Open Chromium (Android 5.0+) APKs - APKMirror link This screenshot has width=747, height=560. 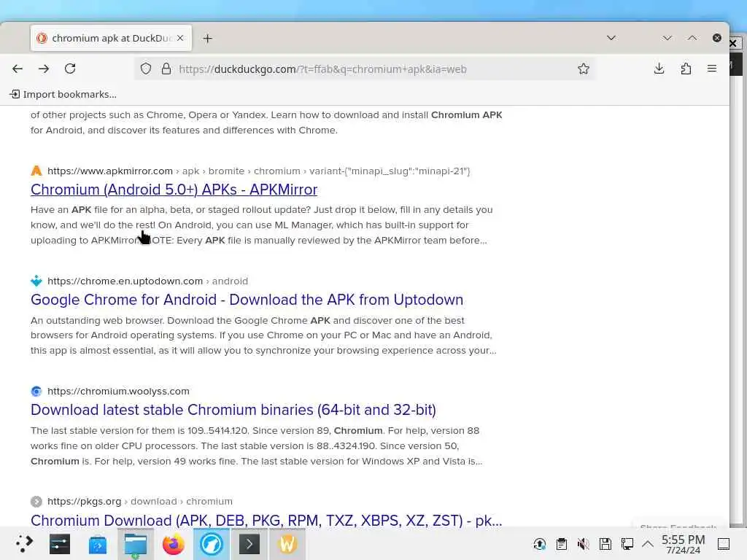(x=174, y=190)
